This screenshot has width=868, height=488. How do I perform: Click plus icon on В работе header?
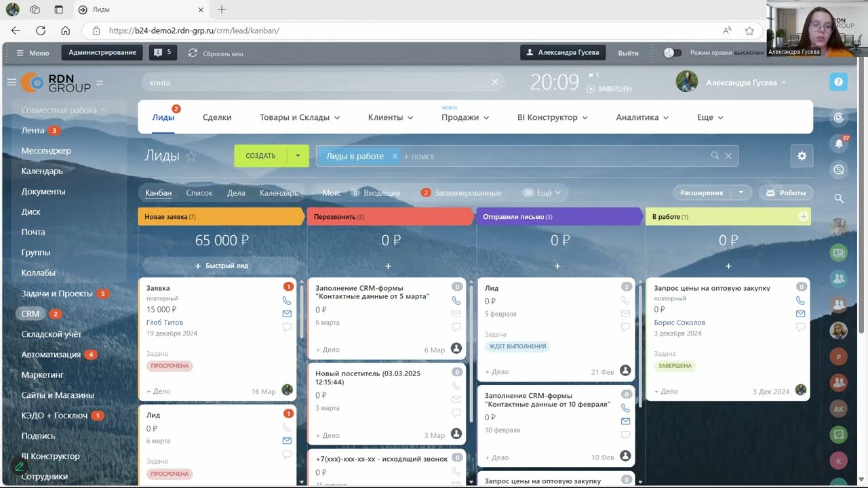[x=803, y=217]
